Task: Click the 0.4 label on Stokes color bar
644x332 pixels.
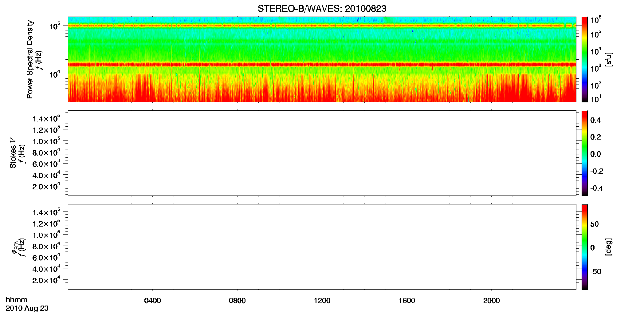Action: coord(595,120)
